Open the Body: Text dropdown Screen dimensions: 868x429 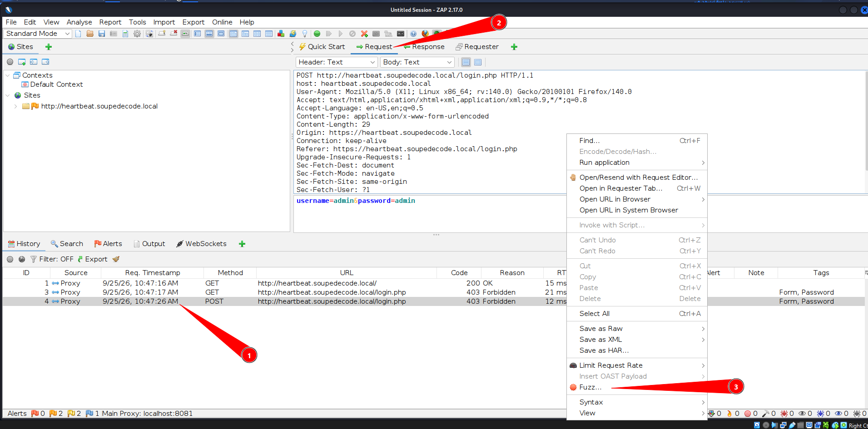click(x=417, y=62)
